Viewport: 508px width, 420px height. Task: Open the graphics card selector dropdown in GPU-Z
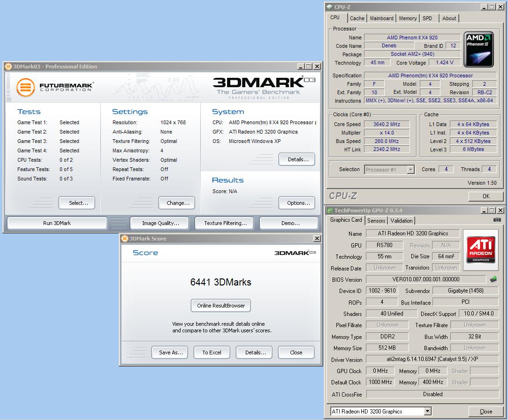(x=428, y=411)
